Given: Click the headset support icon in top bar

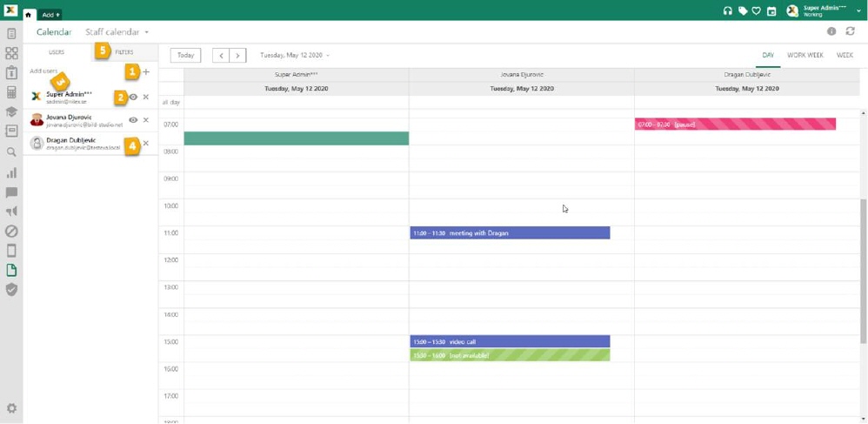Looking at the screenshot, I should point(727,11).
